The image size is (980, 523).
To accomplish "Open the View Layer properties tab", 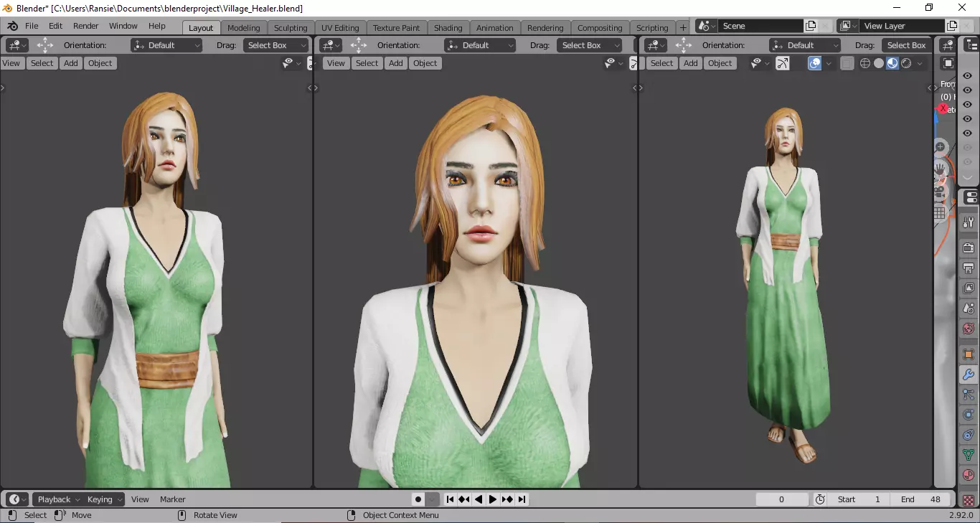I will pyautogui.click(x=969, y=288).
